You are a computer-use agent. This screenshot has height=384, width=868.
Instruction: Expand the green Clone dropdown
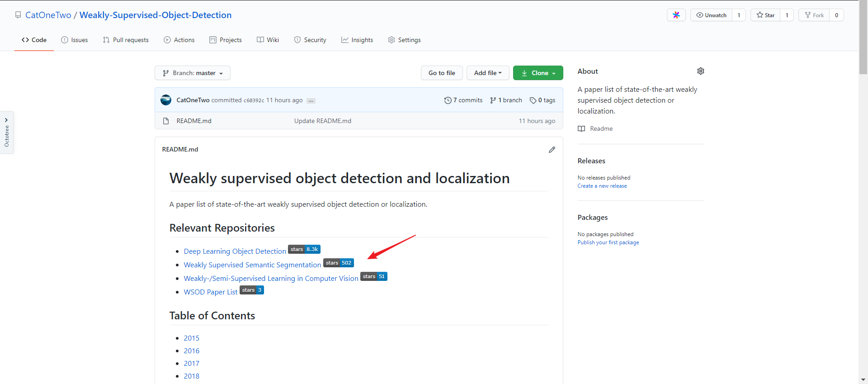click(x=538, y=73)
